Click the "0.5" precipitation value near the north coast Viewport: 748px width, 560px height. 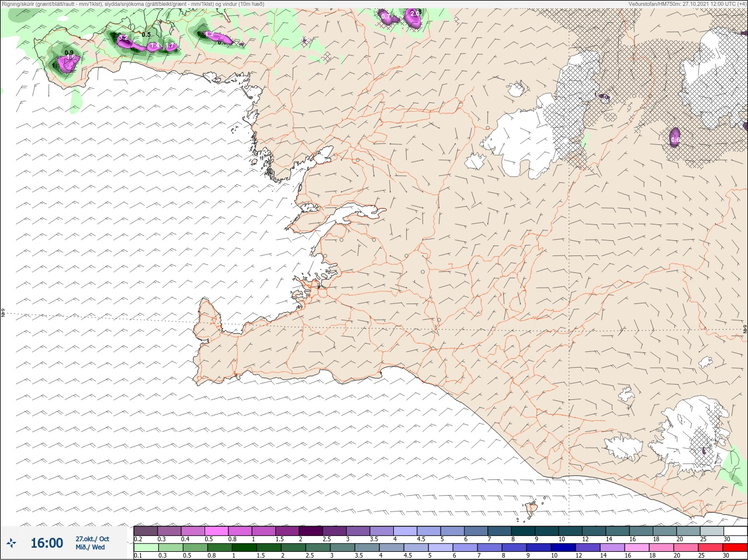pos(146,35)
